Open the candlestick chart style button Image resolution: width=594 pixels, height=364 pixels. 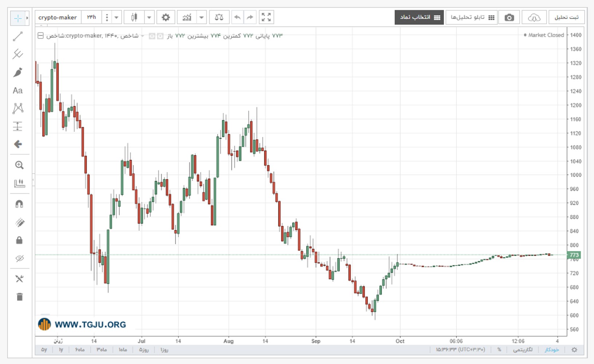point(134,17)
